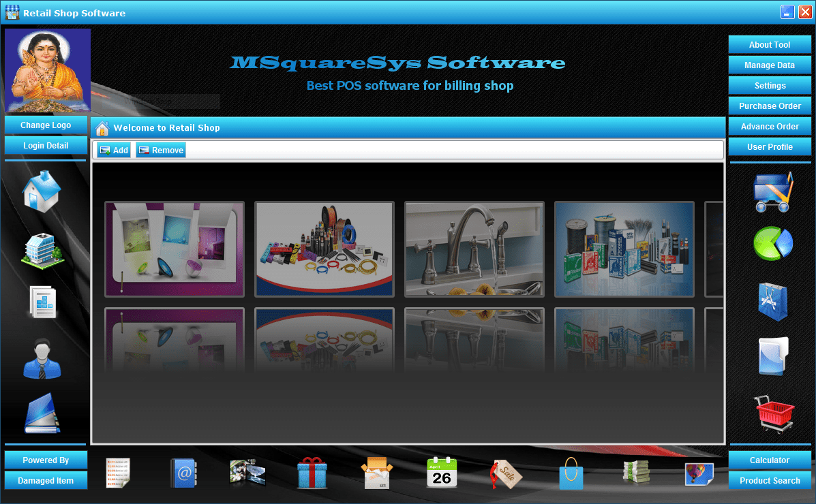Click the calendar icon showing 26
Image resolution: width=816 pixels, height=504 pixels.
441,472
